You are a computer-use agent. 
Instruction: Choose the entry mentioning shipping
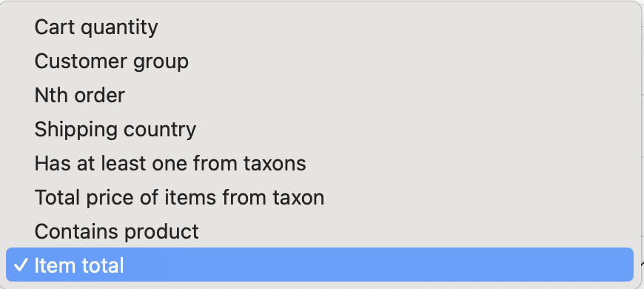click(320, 130)
